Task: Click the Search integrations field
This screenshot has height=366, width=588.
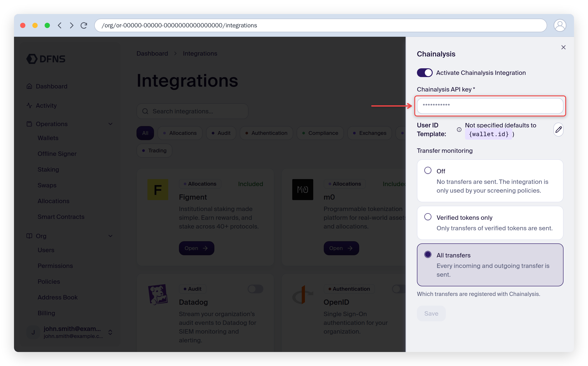Action: tap(192, 111)
